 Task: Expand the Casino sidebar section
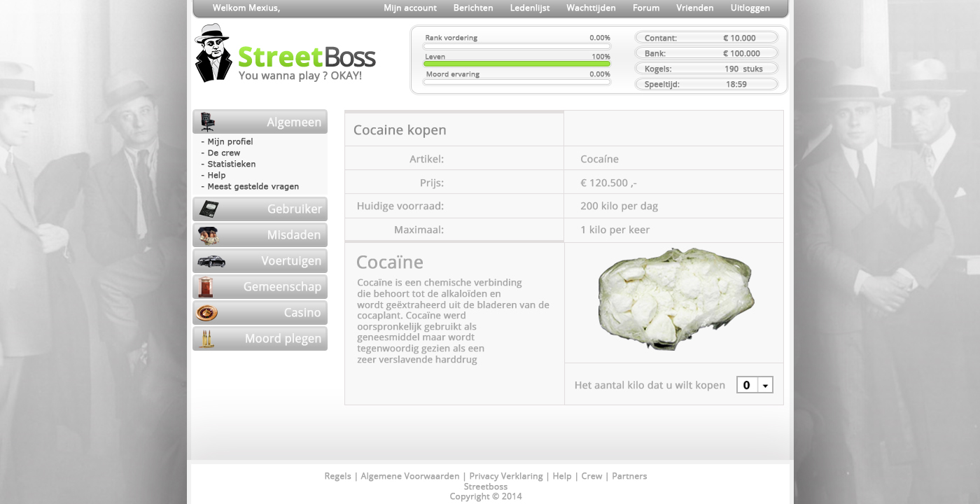click(x=260, y=313)
